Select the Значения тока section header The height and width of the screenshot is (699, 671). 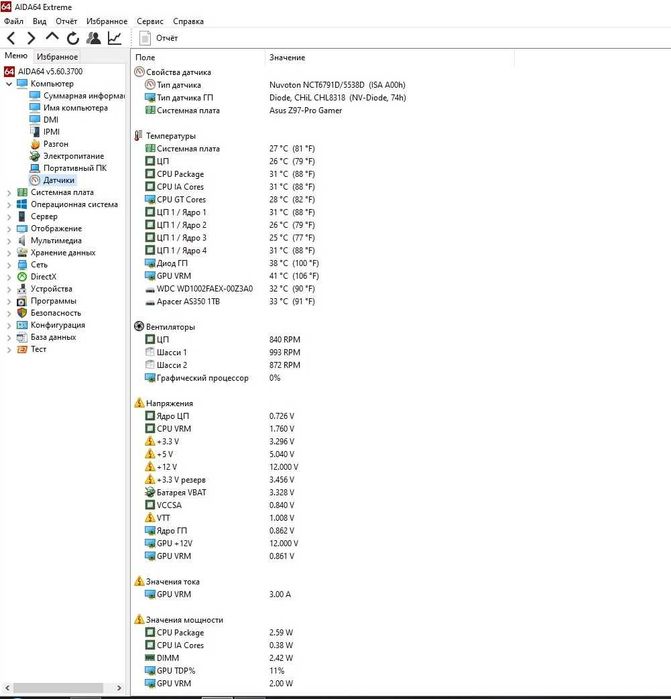(x=167, y=581)
